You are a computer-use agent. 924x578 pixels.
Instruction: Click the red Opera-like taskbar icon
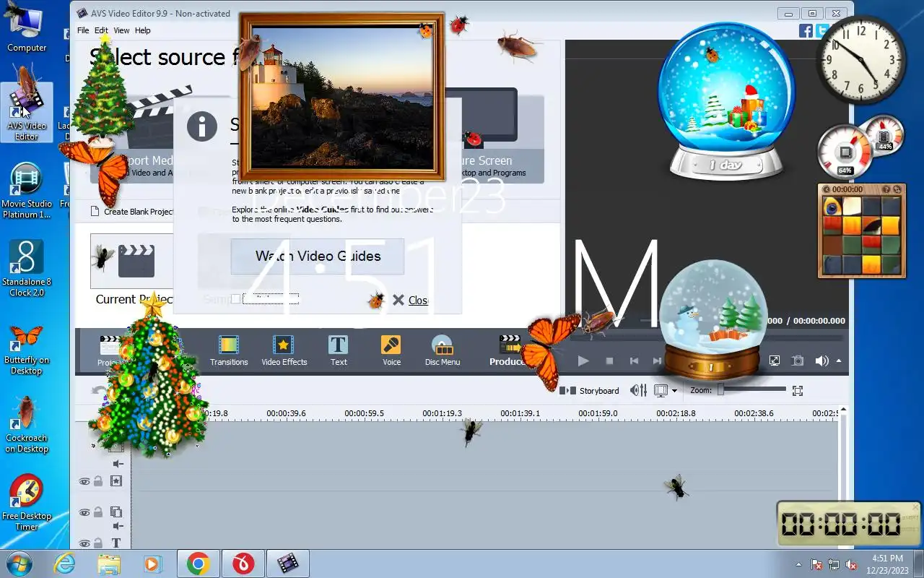243,564
